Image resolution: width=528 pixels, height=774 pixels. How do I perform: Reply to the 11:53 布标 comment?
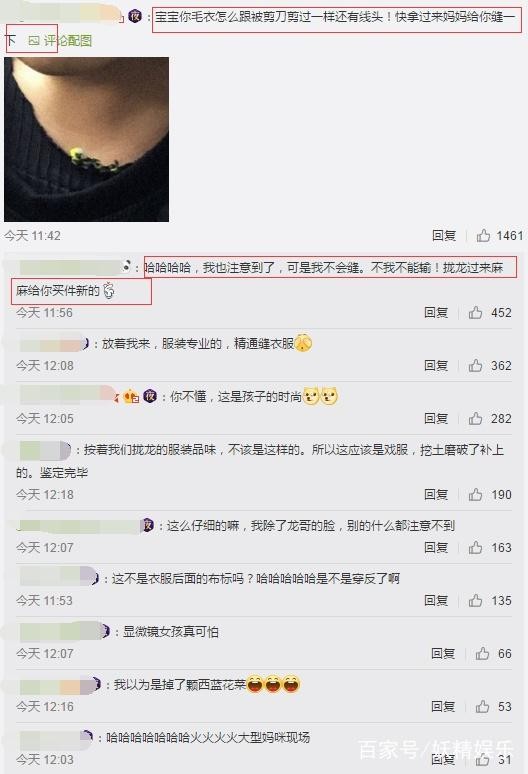click(x=436, y=600)
